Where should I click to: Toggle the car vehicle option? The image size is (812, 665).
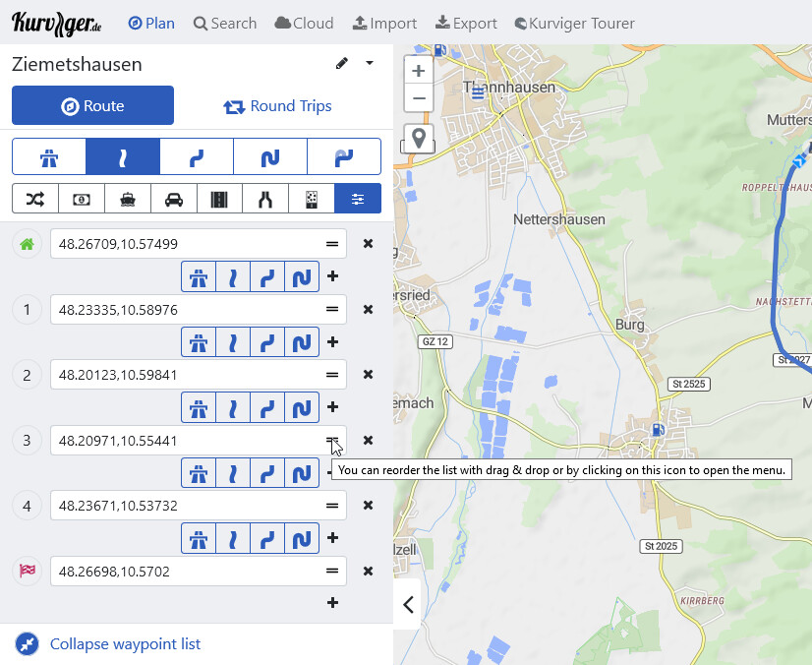[x=173, y=199]
